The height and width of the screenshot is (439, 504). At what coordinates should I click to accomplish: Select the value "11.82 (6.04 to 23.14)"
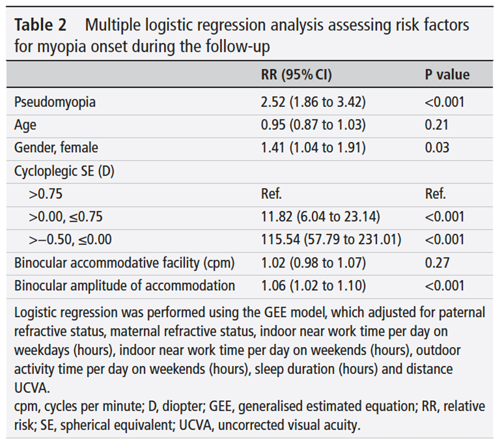(318, 216)
